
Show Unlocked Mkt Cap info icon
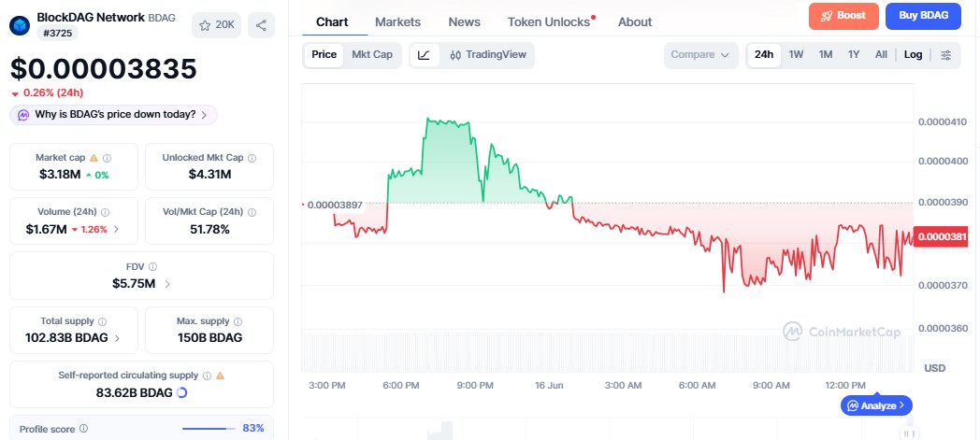252,159
